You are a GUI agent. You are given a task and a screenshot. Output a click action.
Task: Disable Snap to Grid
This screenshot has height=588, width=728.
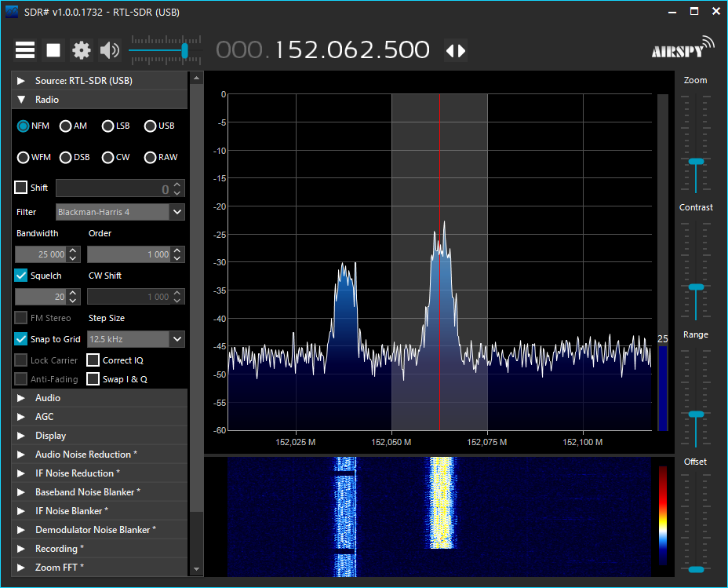21,339
